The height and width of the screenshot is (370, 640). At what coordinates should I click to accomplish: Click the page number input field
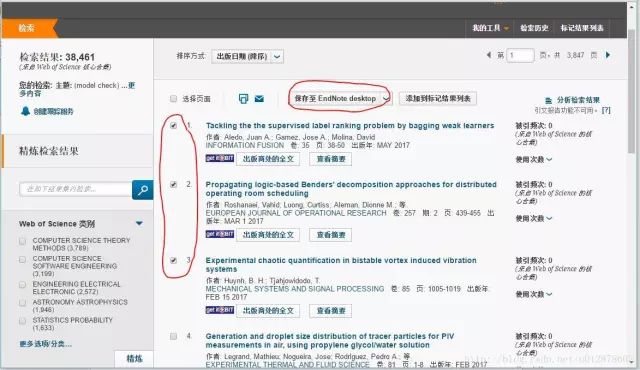[520, 55]
